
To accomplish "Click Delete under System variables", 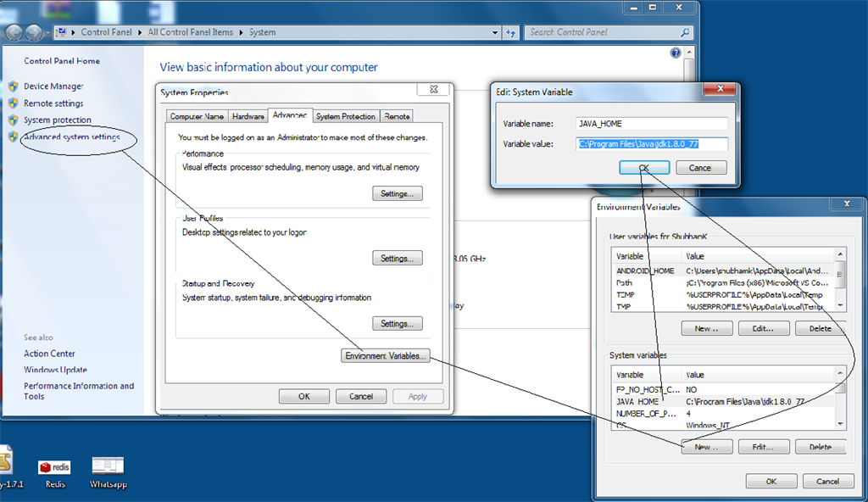I will (x=821, y=447).
